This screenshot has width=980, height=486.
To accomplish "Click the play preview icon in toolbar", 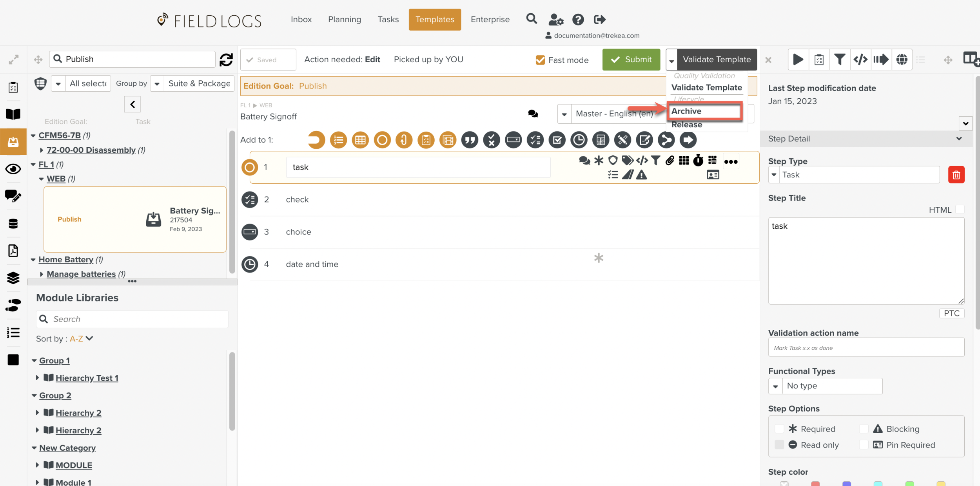I will pos(798,60).
